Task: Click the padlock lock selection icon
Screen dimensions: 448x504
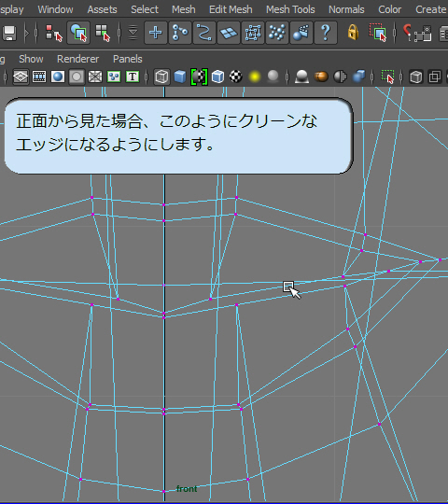Action: [353, 32]
